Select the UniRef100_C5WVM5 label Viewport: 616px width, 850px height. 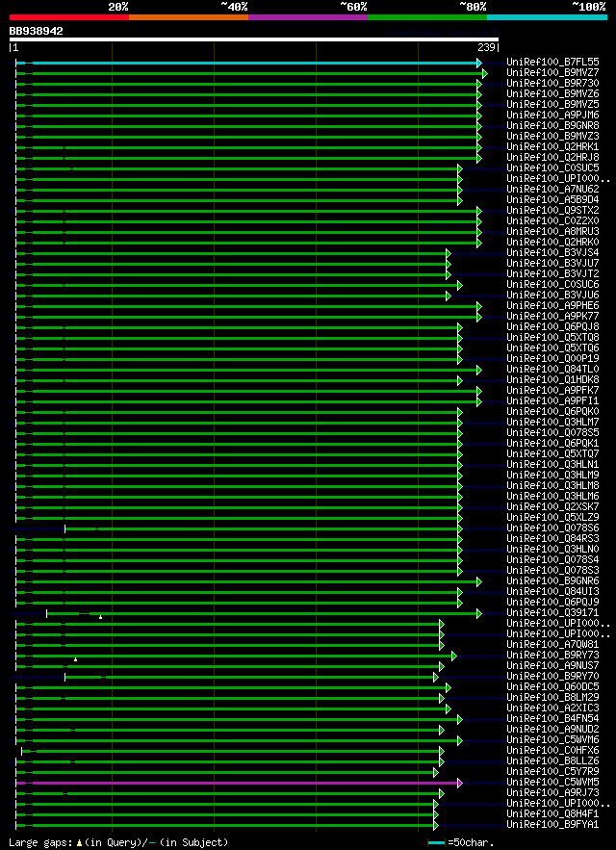(552, 782)
